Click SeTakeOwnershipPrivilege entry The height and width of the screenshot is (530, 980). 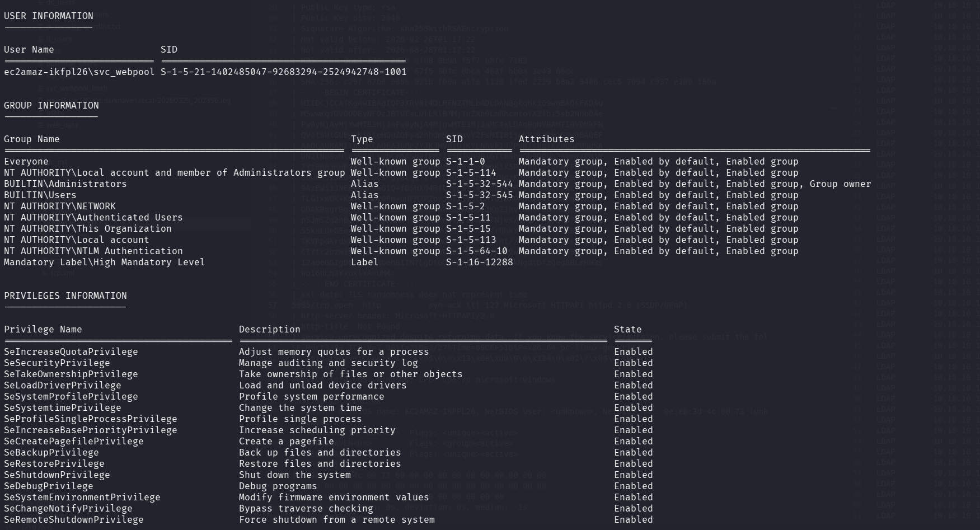pos(71,374)
